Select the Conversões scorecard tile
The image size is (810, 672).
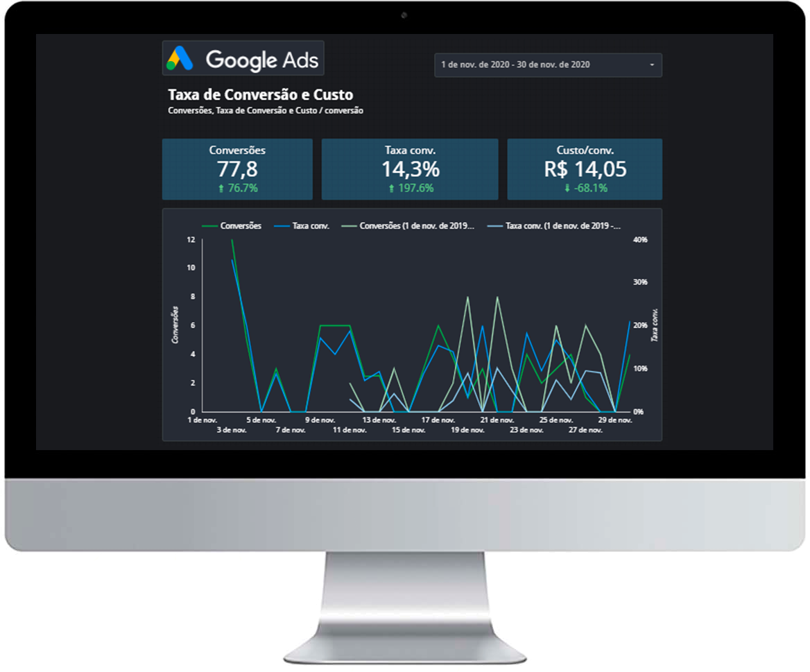[237, 169]
